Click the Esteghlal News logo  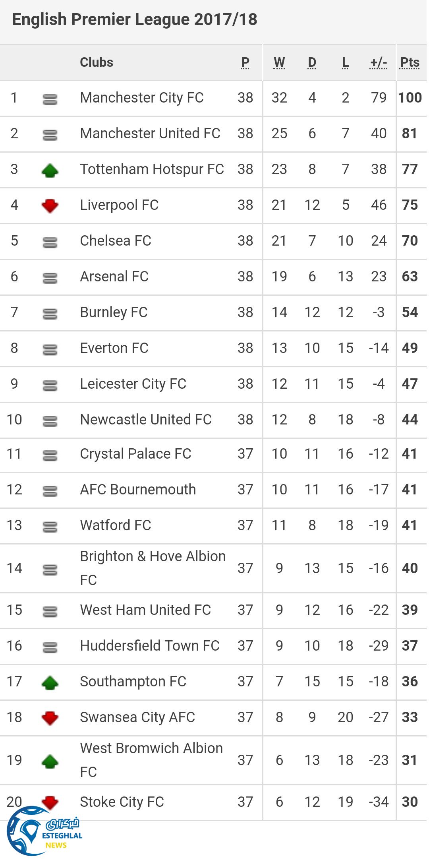click(43, 831)
